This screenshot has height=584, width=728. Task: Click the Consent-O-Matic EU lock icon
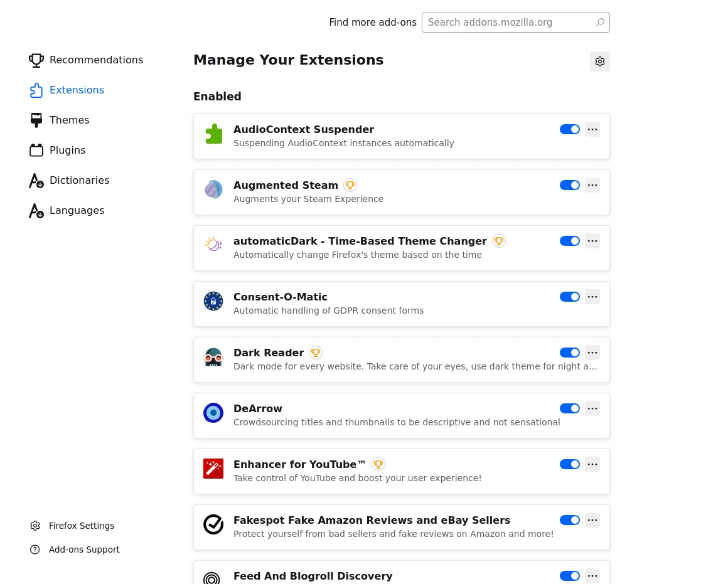(213, 301)
